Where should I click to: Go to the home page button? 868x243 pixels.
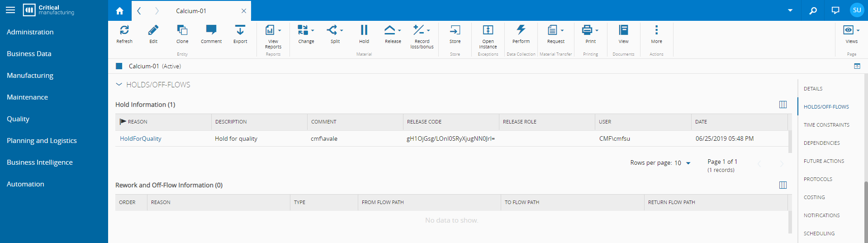120,11
